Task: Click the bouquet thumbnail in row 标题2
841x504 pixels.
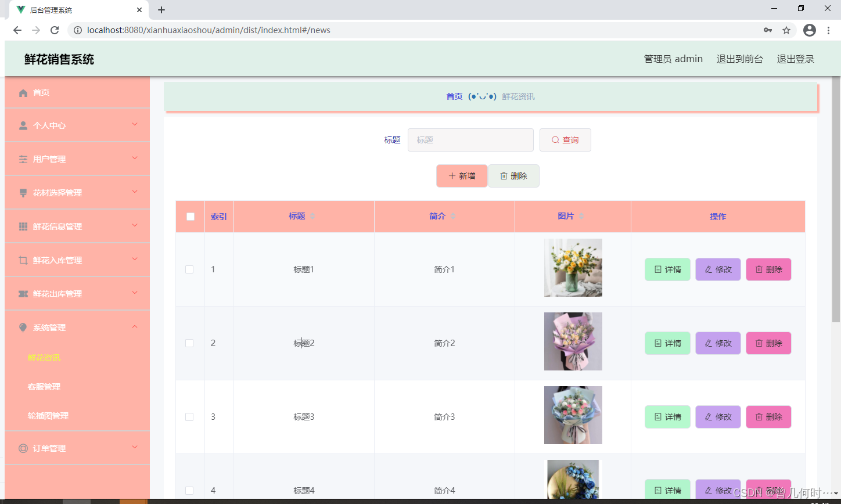Action: pyautogui.click(x=573, y=341)
